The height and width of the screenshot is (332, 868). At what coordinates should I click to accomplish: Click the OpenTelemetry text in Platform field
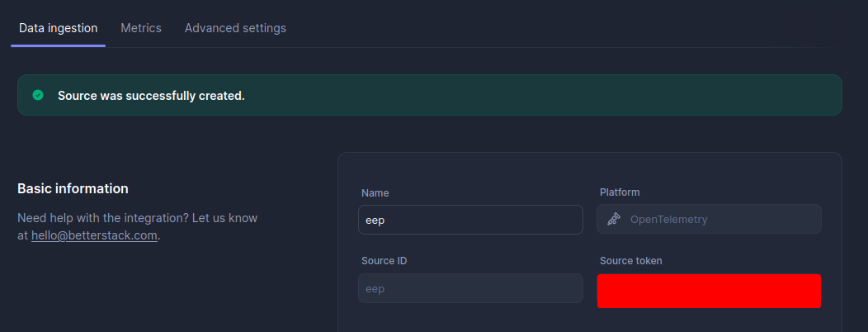[x=668, y=220]
